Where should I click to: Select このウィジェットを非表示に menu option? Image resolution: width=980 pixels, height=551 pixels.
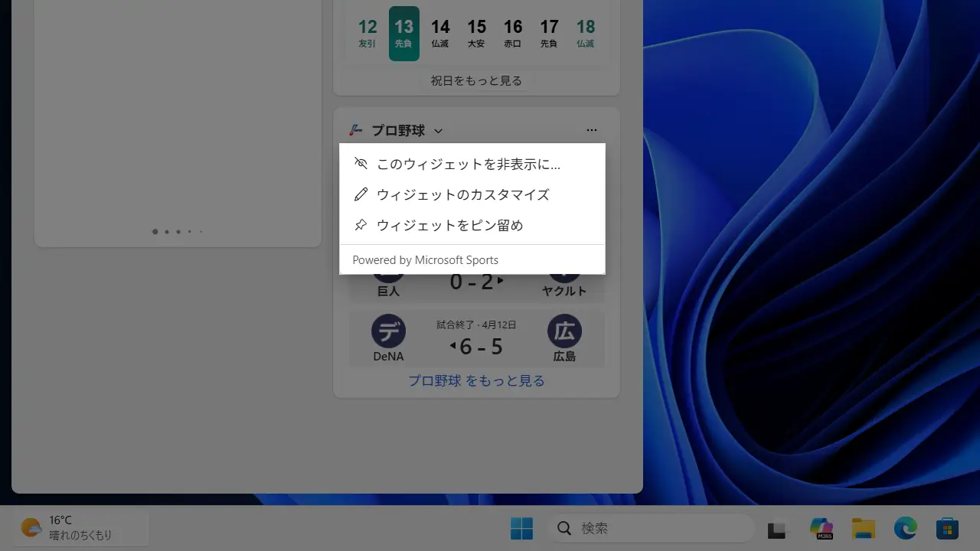(468, 164)
